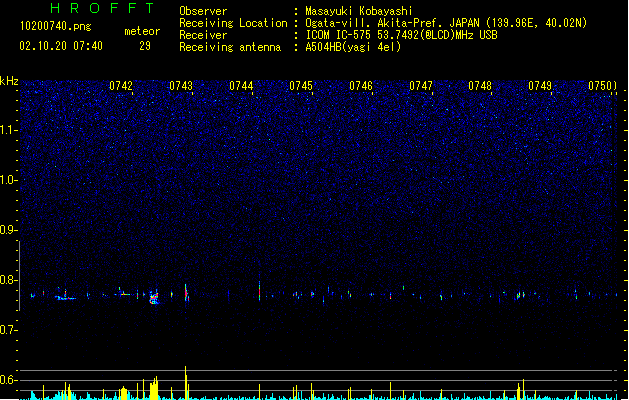629x400 pixels.
Task: Click the 0750 time marker
Action: (600, 86)
